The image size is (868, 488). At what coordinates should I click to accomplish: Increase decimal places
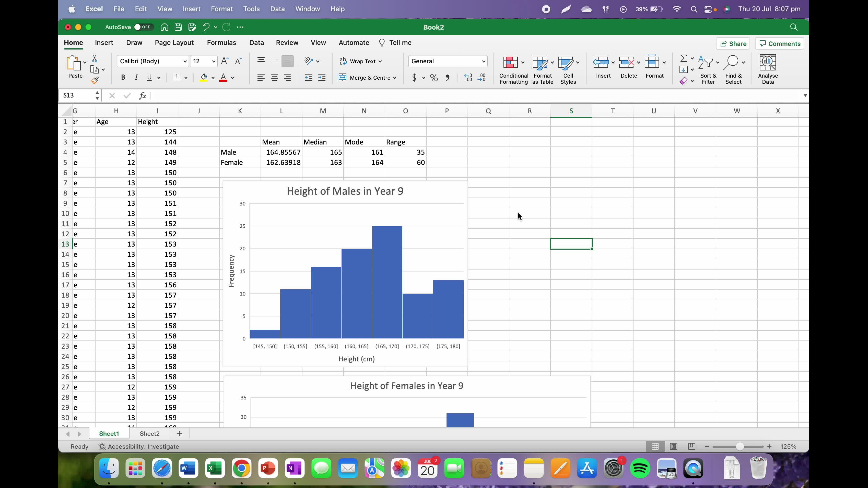pos(468,77)
